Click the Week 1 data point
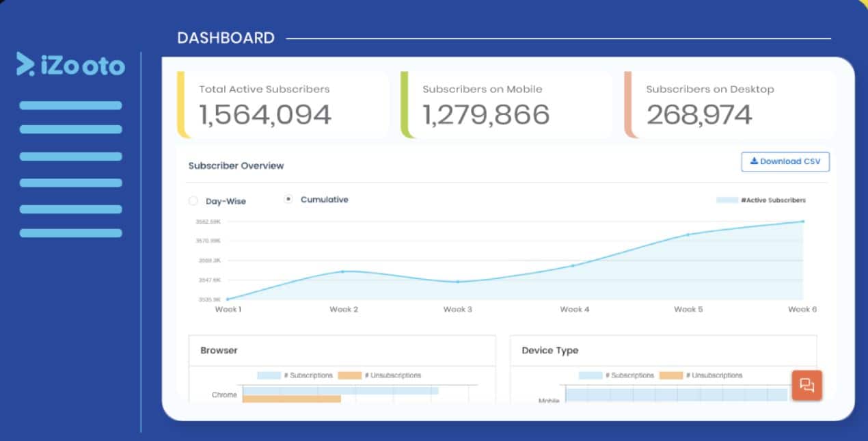Screen dimensions: 868x441 pos(228,299)
